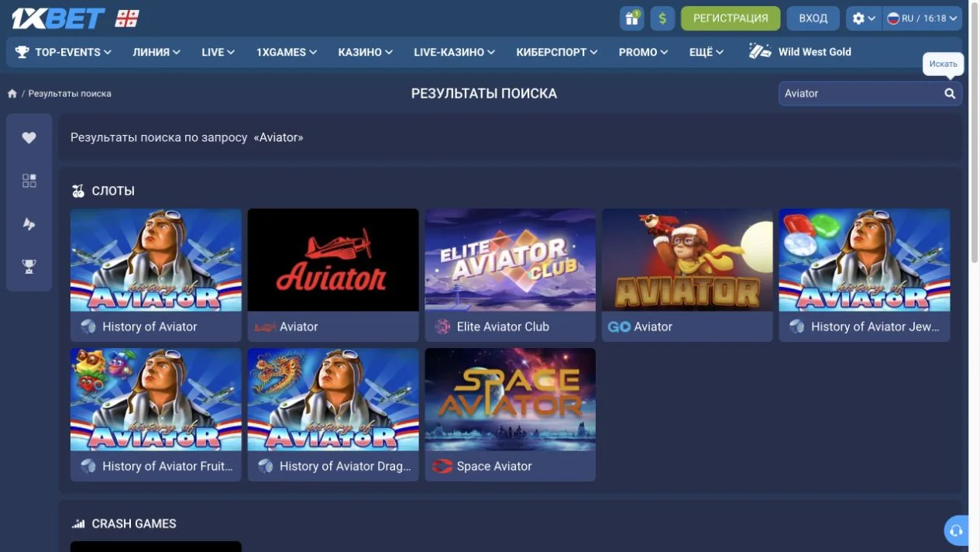980x552 pixels.
Task: Click the СЛОТЫ cherries section icon
Action: [x=77, y=191]
